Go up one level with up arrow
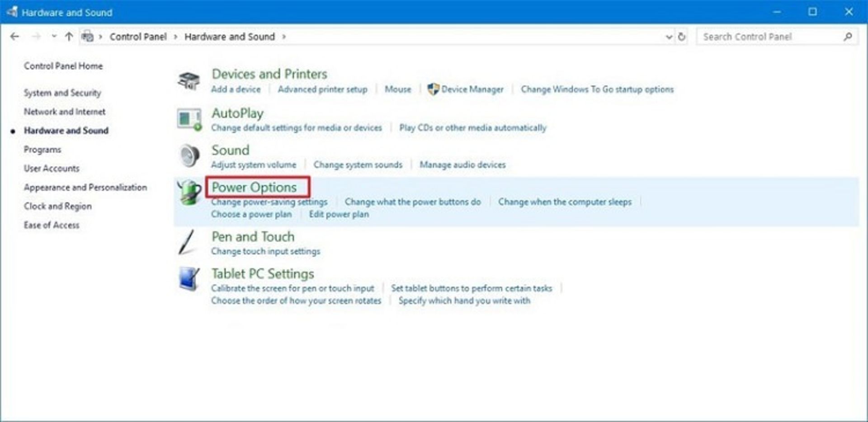 pos(69,37)
